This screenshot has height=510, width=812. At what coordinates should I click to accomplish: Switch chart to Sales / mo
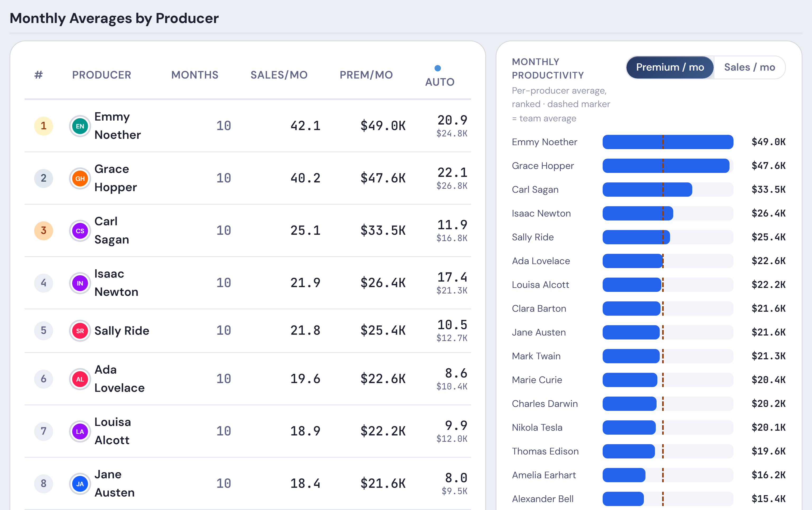(x=749, y=67)
